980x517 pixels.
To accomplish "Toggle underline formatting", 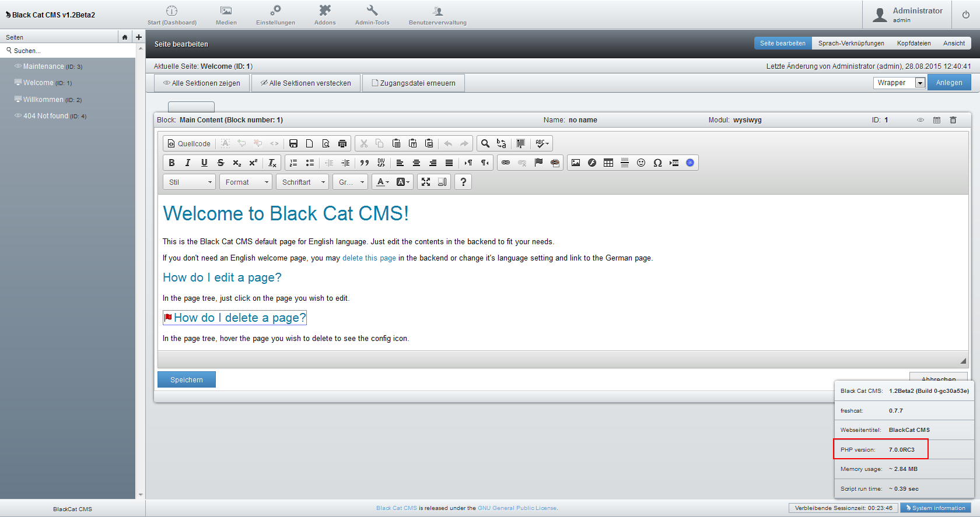I will pyautogui.click(x=204, y=163).
